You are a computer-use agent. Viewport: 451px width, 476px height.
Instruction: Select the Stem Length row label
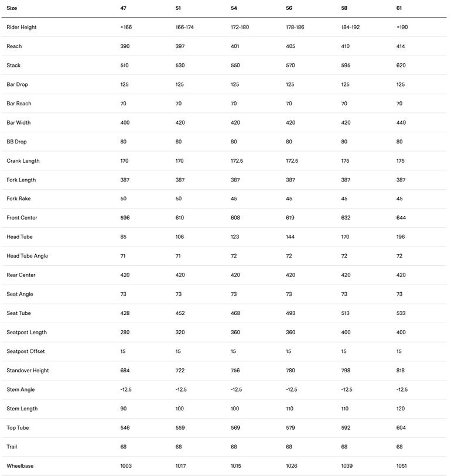[23, 409]
